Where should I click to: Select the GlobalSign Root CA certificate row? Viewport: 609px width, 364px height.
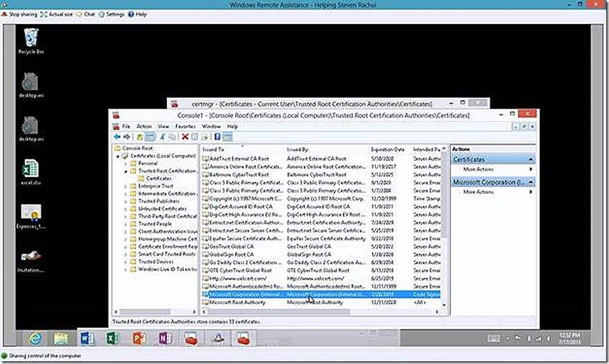tap(321, 254)
